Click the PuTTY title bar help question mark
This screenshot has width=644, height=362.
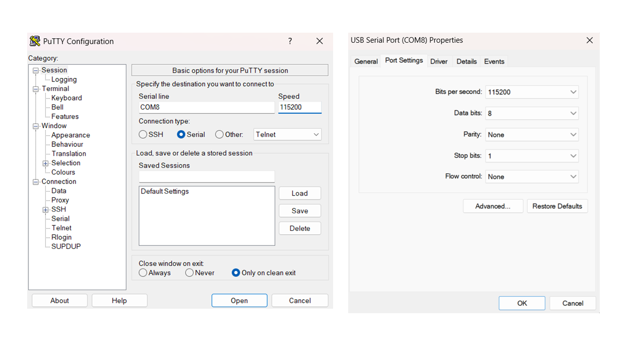[290, 41]
